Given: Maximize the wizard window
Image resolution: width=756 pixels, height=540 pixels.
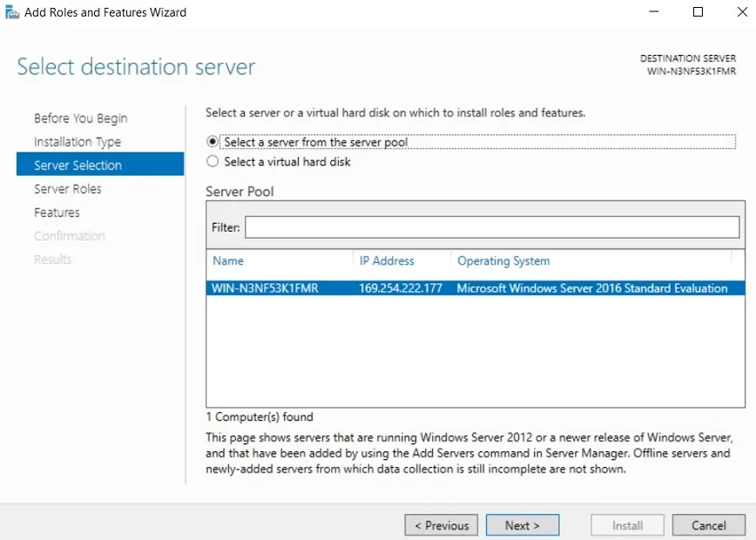Looking at the screenshot, I should (x=698, y=12).
